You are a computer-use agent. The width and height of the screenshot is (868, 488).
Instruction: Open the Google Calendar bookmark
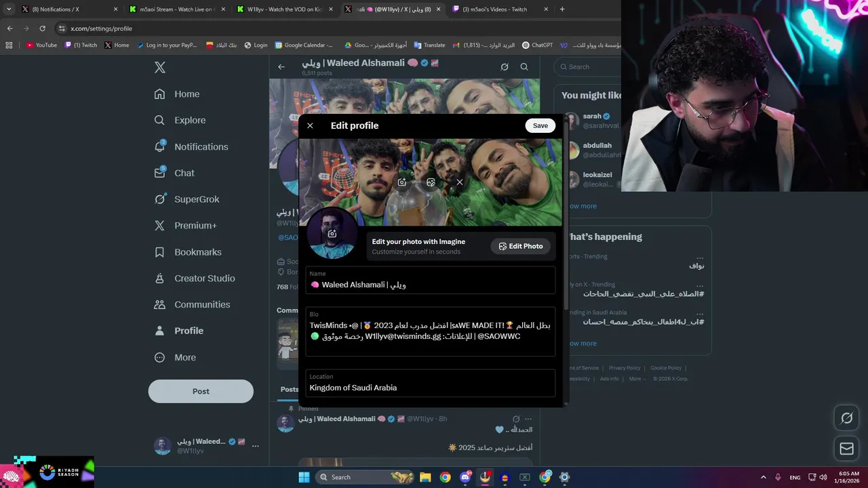304,45
